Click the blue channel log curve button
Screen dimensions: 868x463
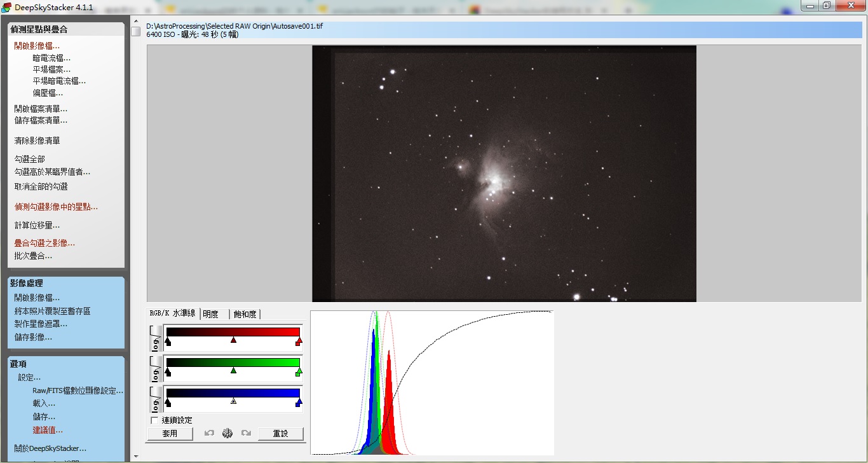coord(156,399)
